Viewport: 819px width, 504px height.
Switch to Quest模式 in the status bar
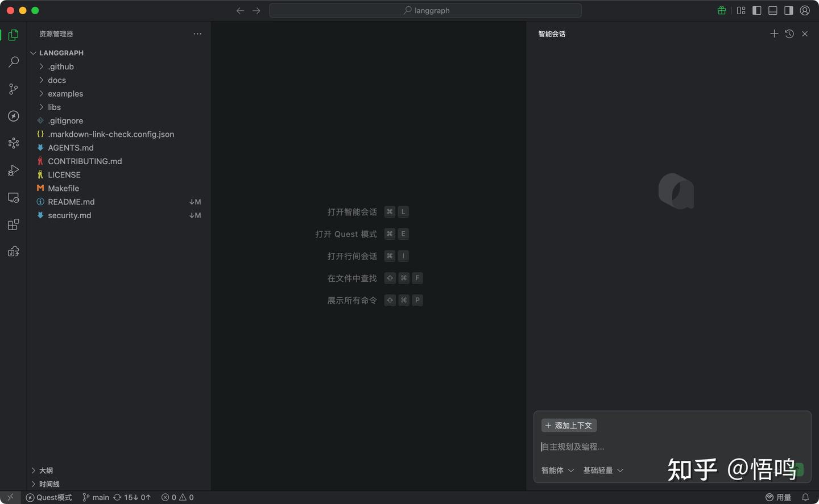tap(49, 497)
